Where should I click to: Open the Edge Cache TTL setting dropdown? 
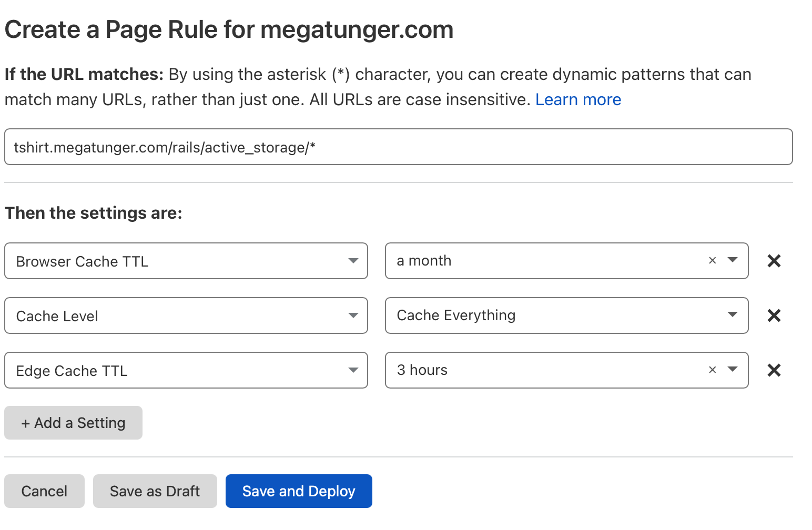click(186, 370)
